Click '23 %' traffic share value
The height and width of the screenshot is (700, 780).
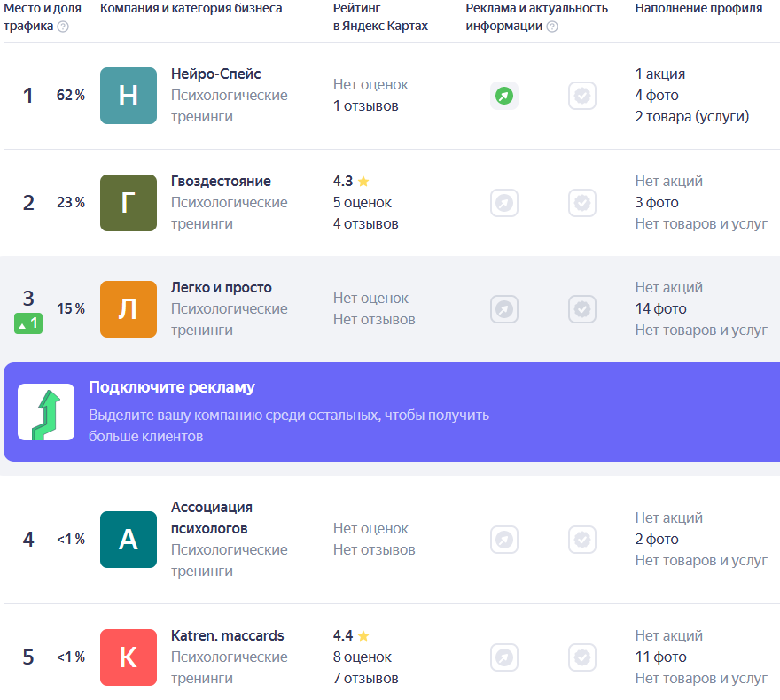coord(71,203)
